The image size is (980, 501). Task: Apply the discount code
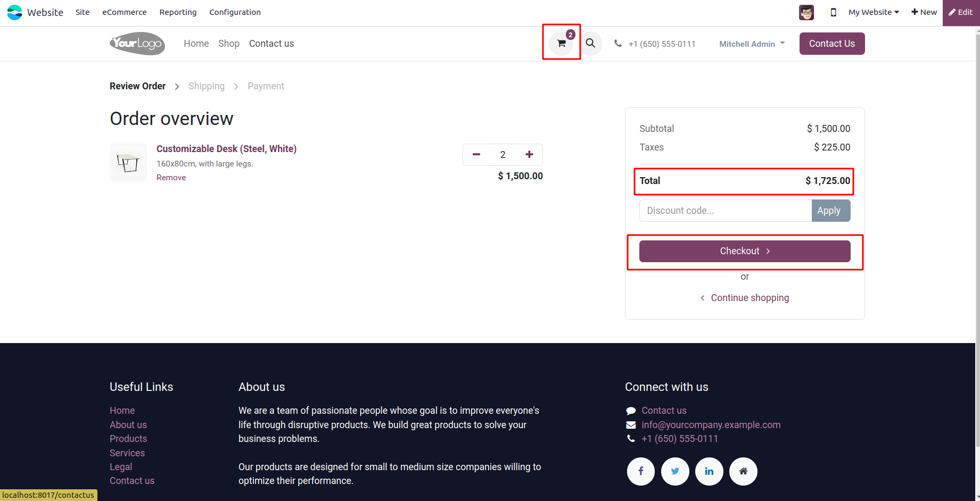pyautogui.click(x=830, y=211)
